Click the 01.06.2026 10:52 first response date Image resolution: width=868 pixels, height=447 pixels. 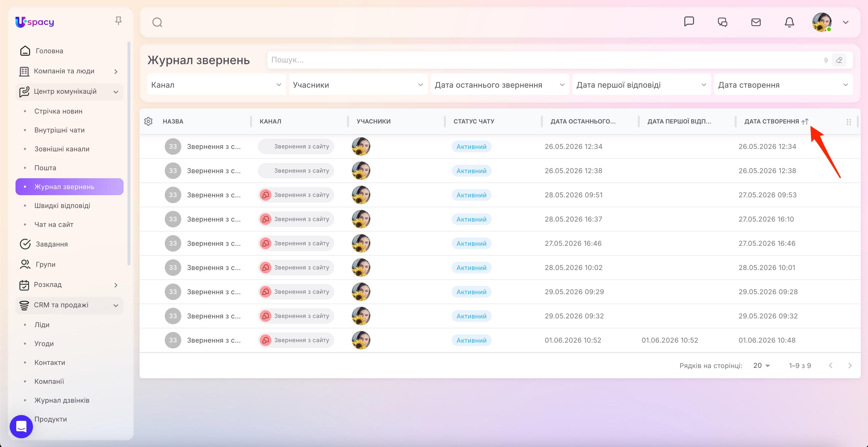pos(670,340)
